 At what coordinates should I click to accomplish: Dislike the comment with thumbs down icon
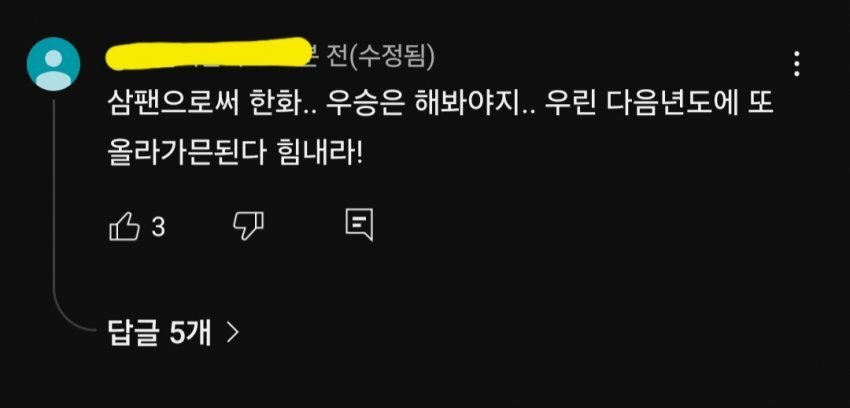pos(248,226)
